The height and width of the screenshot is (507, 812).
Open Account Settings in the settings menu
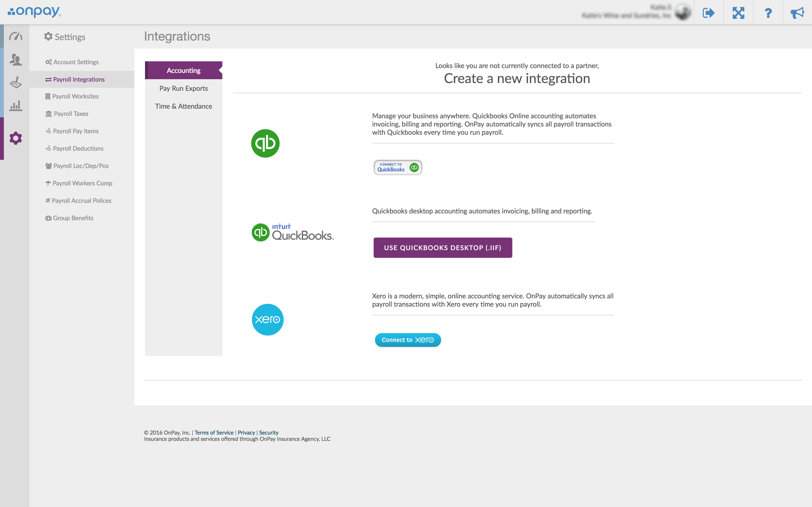75,62
